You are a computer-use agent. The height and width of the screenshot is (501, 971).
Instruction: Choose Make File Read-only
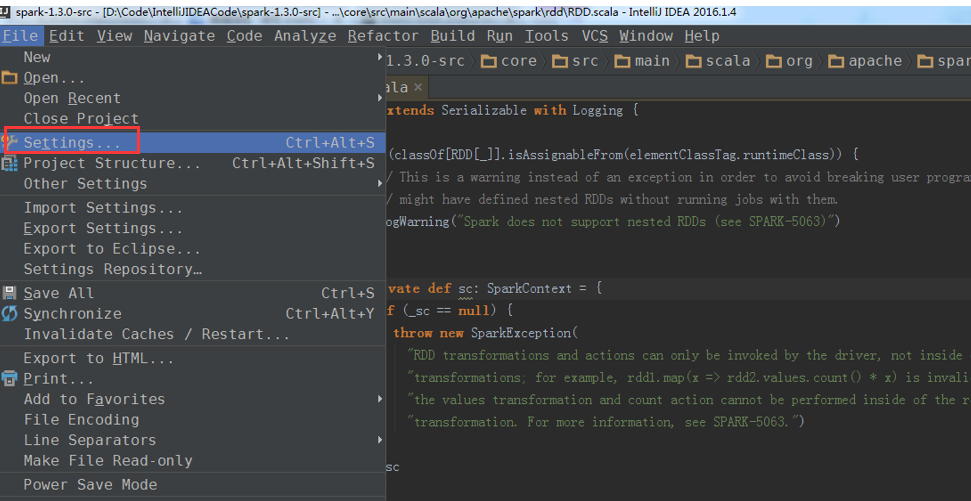[x=193, y=461]
